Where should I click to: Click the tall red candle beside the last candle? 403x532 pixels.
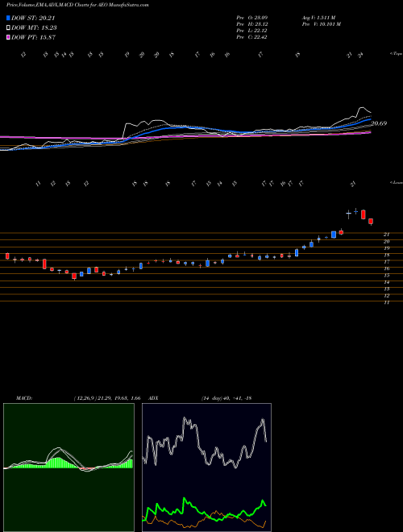[364, 214]
